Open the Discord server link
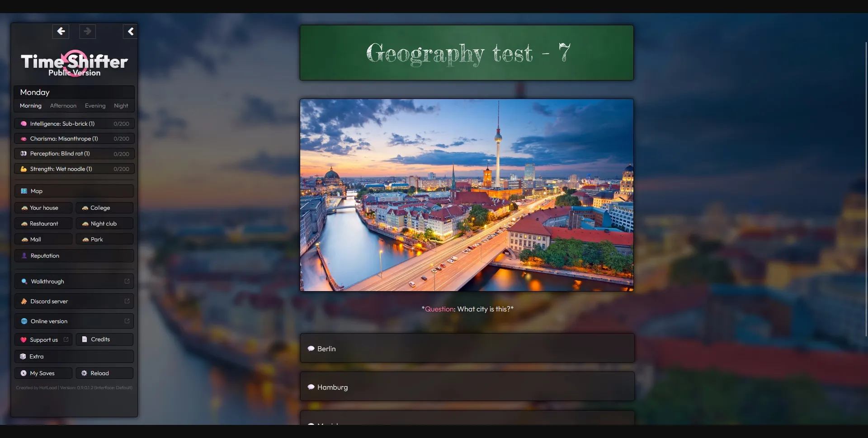Image resolution: width=868 pixels, height=438 pixels. pyautogui.click(x=74, y=301)
